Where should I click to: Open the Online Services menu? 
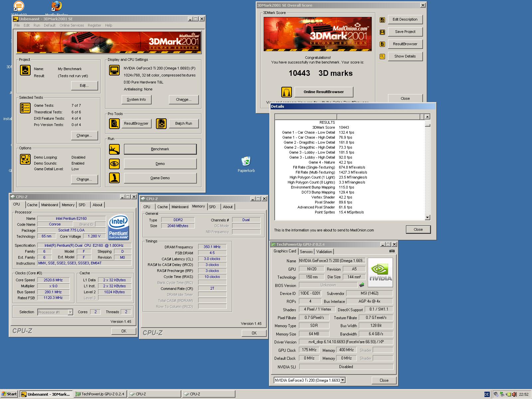coord(72,25)
